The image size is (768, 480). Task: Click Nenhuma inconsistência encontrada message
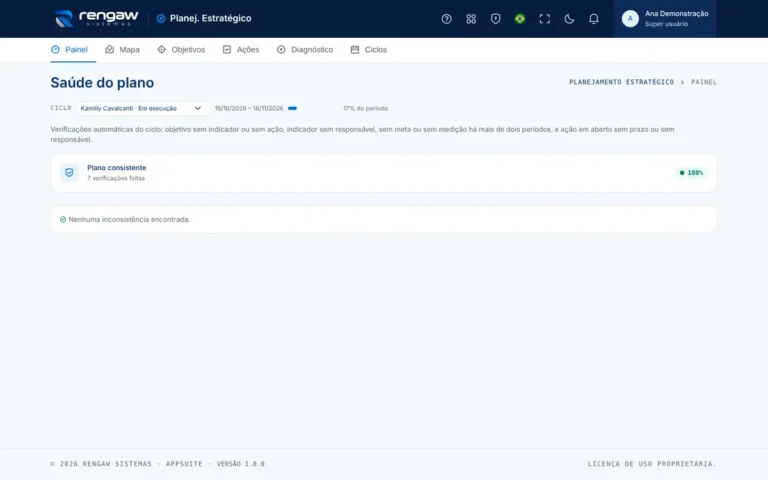click(x=129, y=219)
